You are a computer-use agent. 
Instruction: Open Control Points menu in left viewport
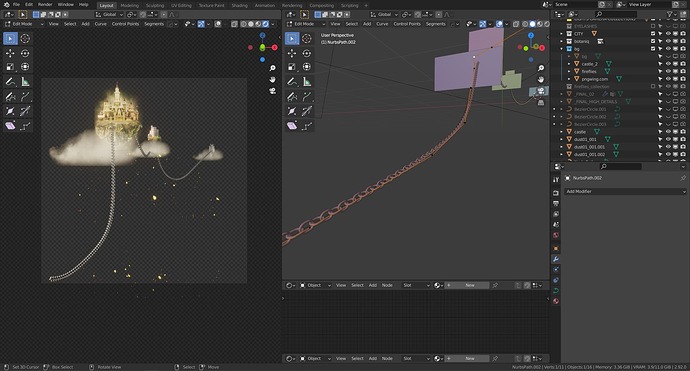[x=125, y=24]
